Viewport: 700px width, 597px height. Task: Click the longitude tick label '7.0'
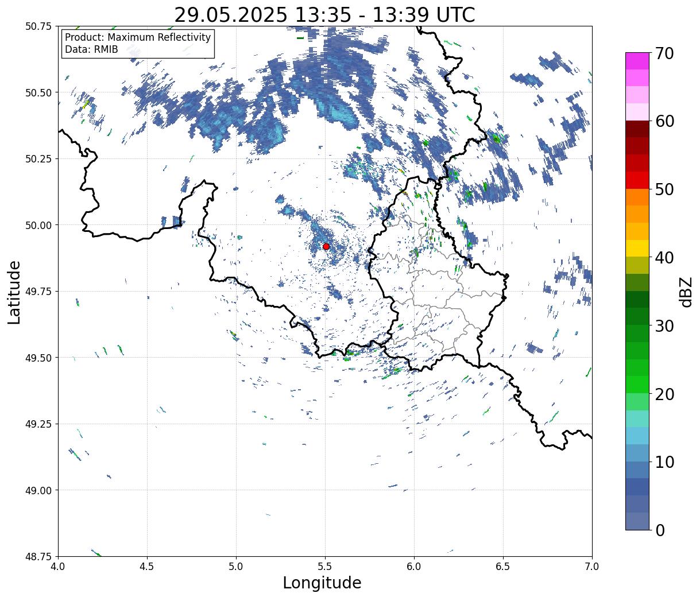592,566
